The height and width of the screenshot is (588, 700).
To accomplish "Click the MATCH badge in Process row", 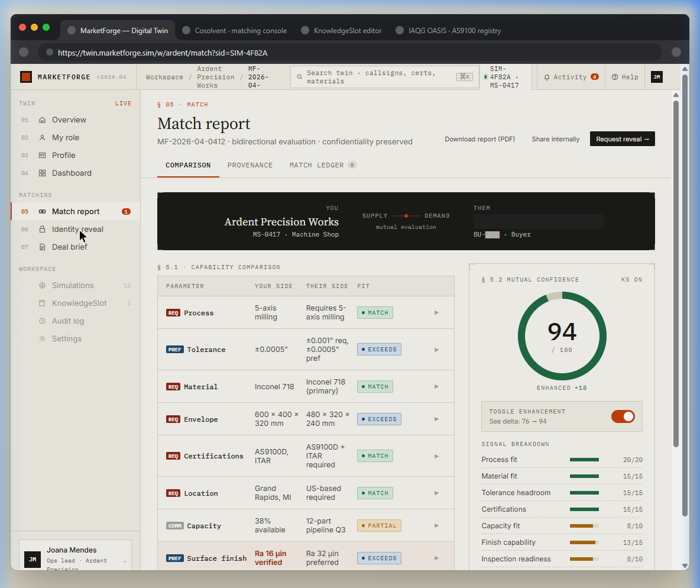I will [375, 313].
